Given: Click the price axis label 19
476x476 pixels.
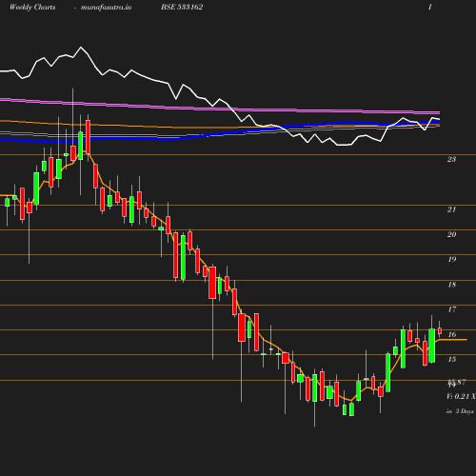Looking at the screenshot, I should 451,259.
